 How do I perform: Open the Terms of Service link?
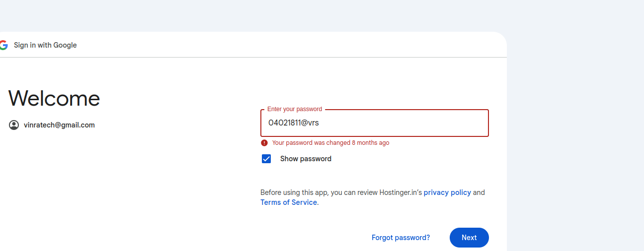click(289, 202)
